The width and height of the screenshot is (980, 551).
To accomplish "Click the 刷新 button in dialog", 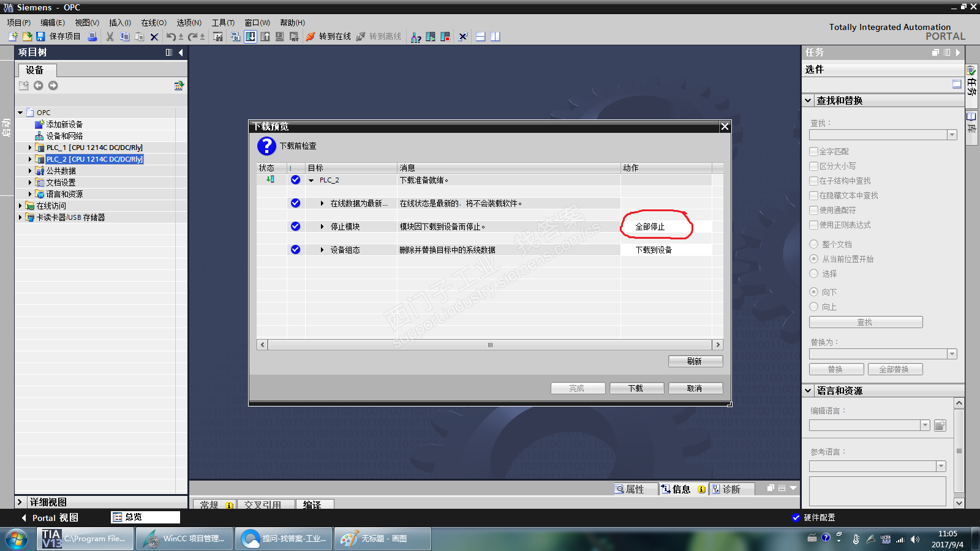I will pos(695,361).
